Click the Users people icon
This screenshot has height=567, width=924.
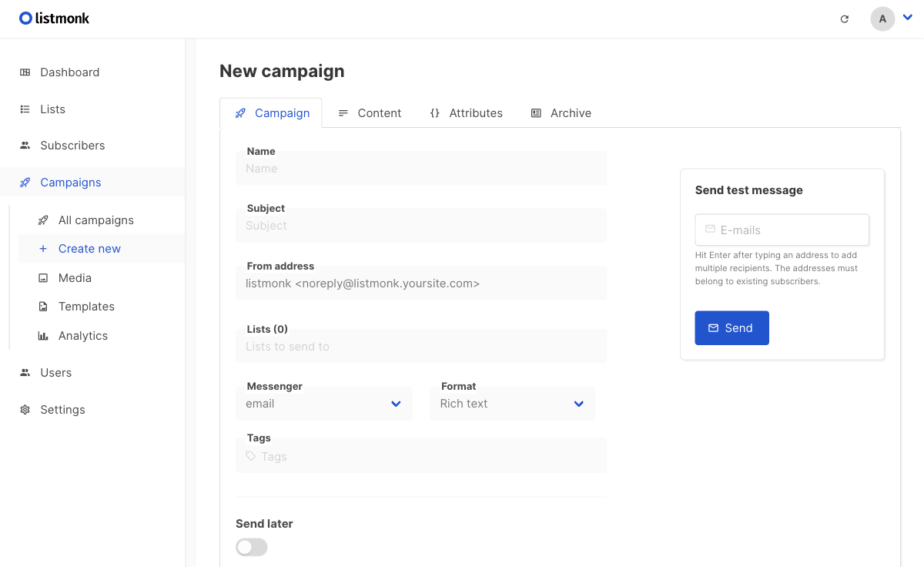25,373
